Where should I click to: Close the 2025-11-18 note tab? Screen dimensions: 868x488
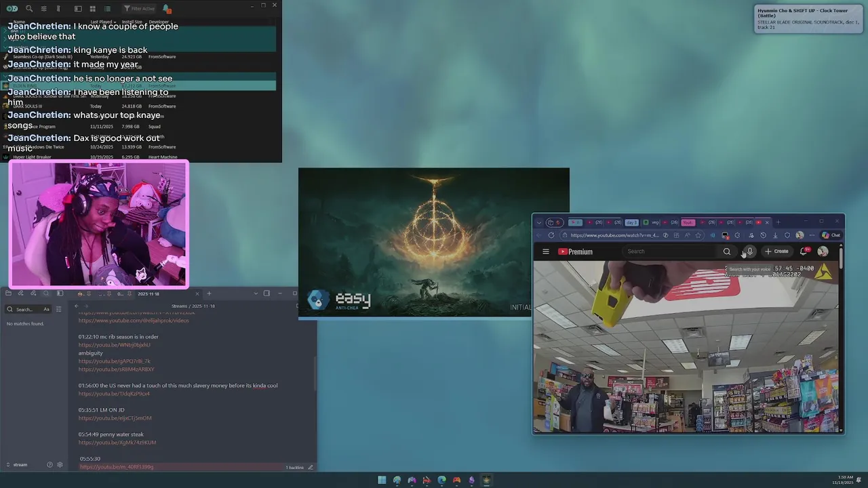pos(197,293)
